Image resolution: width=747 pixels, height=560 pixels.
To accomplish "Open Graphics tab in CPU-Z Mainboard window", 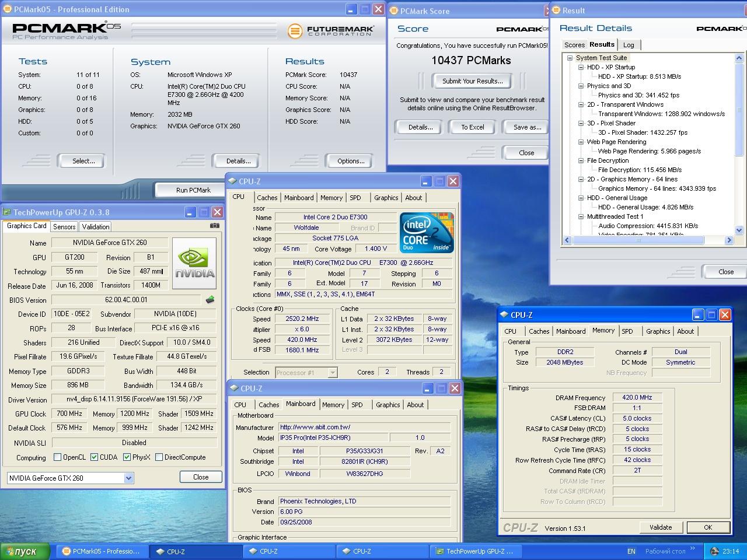I will tap(388, 405).
